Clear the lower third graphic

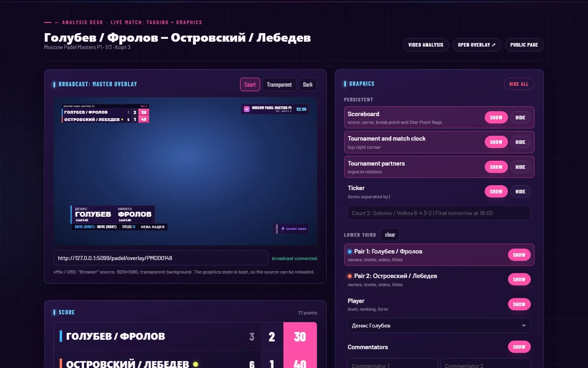(x=390, y=235)
